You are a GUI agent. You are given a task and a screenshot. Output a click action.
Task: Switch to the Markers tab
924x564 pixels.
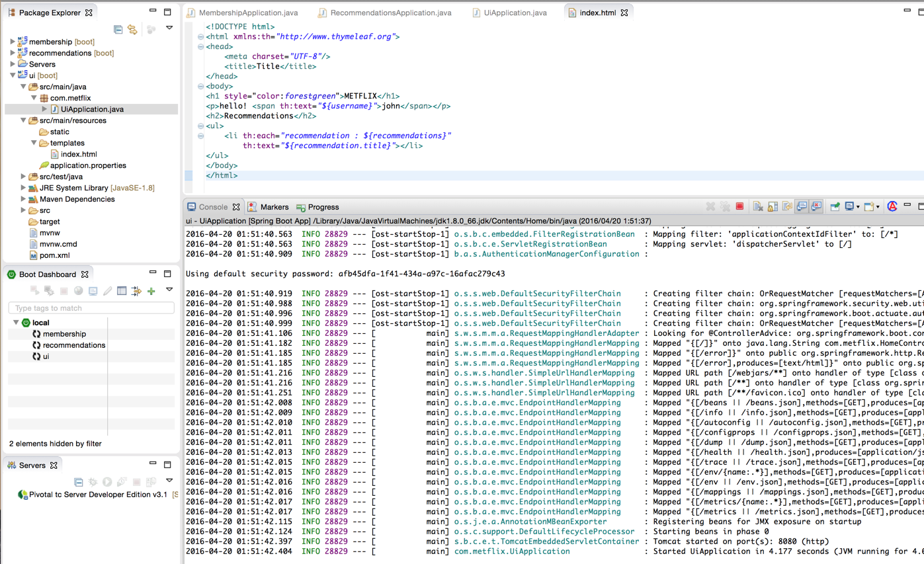pos(274,207)
